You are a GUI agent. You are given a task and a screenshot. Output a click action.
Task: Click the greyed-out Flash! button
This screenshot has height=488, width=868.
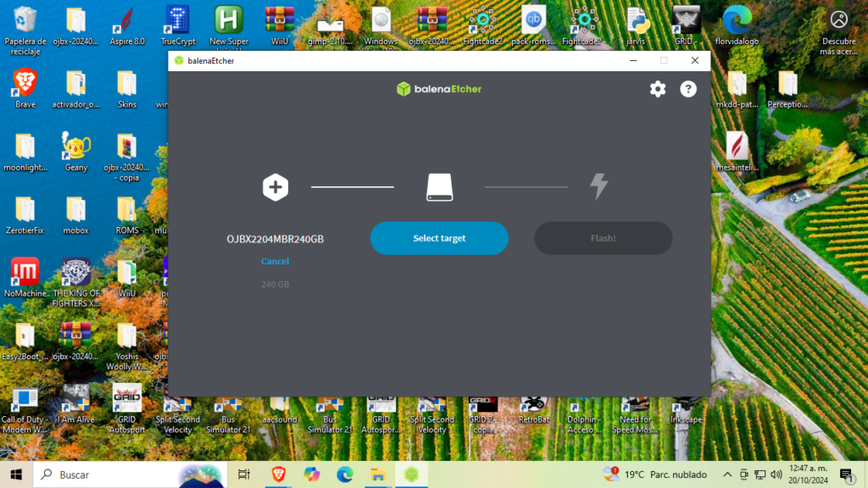click(x=603, y=238)
